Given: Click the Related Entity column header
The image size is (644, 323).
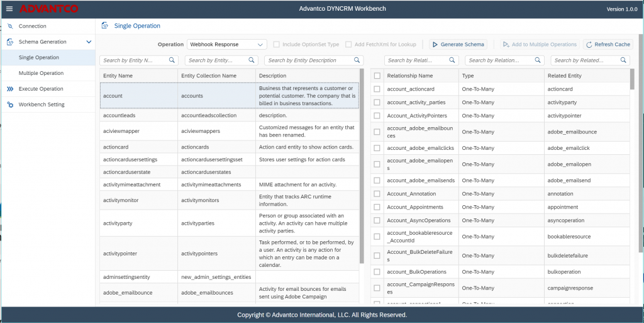Looking at the screenshot, I should pyautogui.click(x=587, y=76).
